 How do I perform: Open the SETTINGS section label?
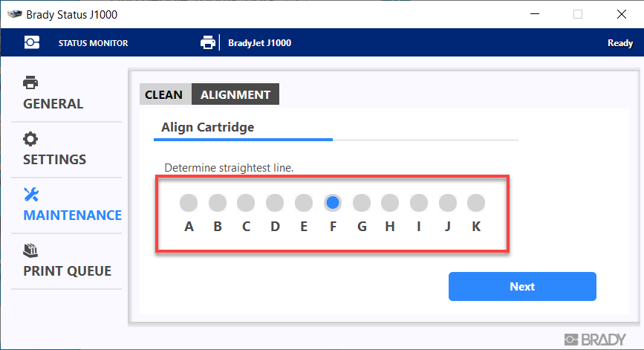55,160
